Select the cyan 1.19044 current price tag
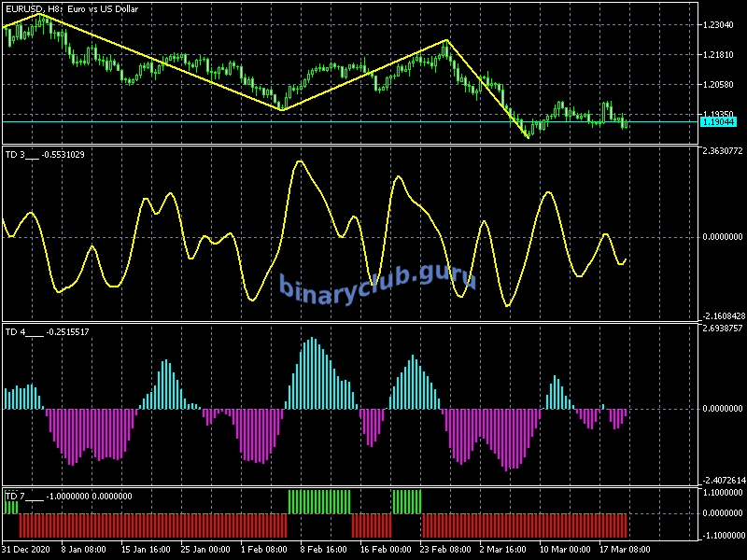This screenshot has height=560, width=747. click(x=717, y=122)
